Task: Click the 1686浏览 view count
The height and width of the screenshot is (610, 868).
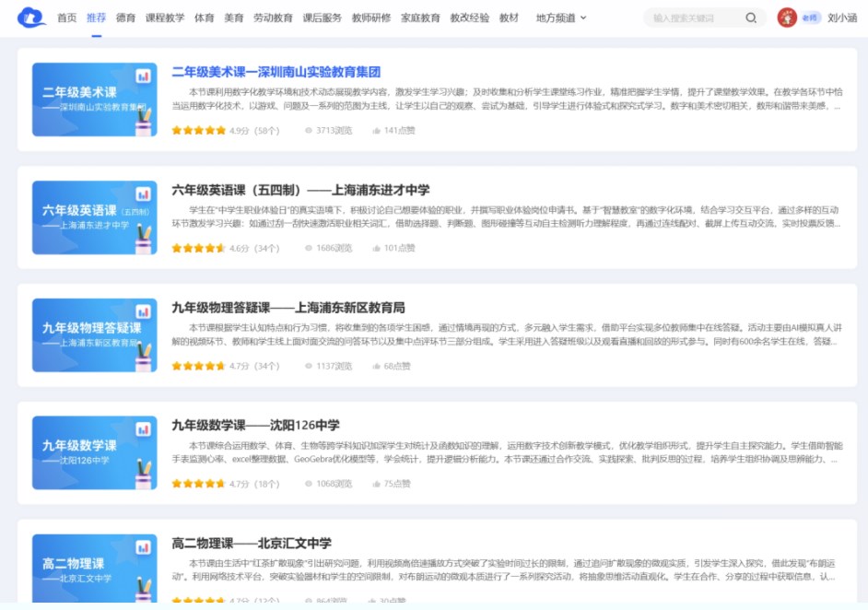Action: pos(334,248)
